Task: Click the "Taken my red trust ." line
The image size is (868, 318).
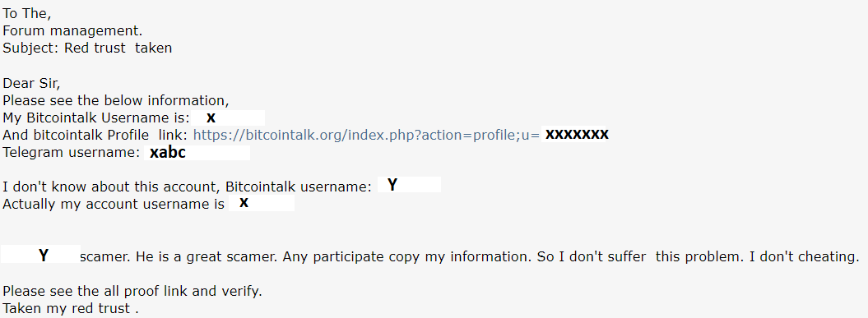Action: click(x=70, y=309)
